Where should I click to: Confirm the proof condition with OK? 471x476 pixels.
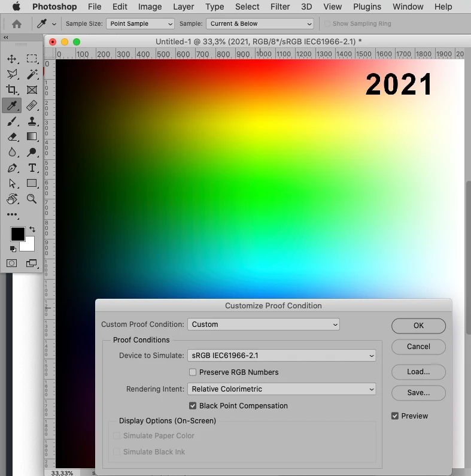pos(418,326)
